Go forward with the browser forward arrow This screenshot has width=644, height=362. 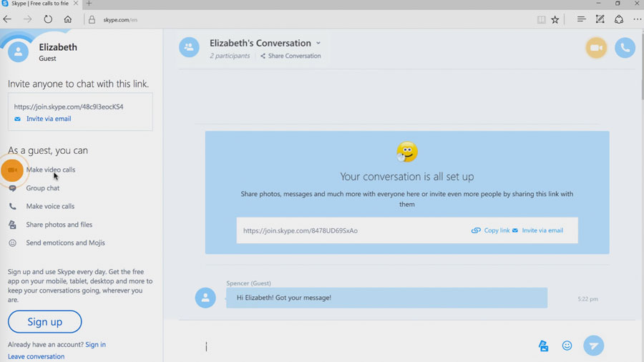click(x=27, y=19)
